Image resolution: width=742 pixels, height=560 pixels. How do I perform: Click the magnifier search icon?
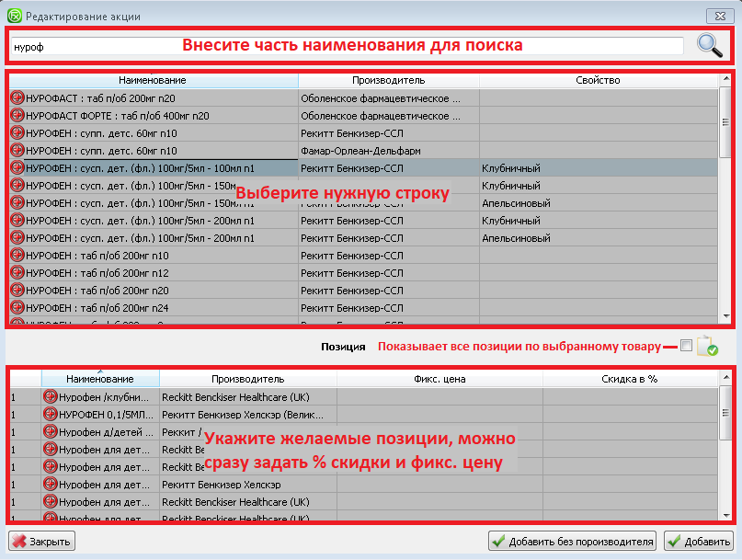[709, 45]
